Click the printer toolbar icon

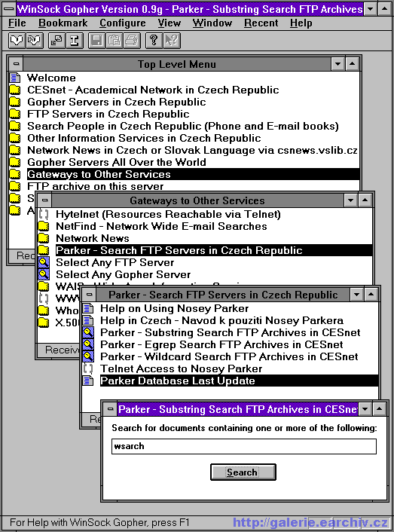133,41
